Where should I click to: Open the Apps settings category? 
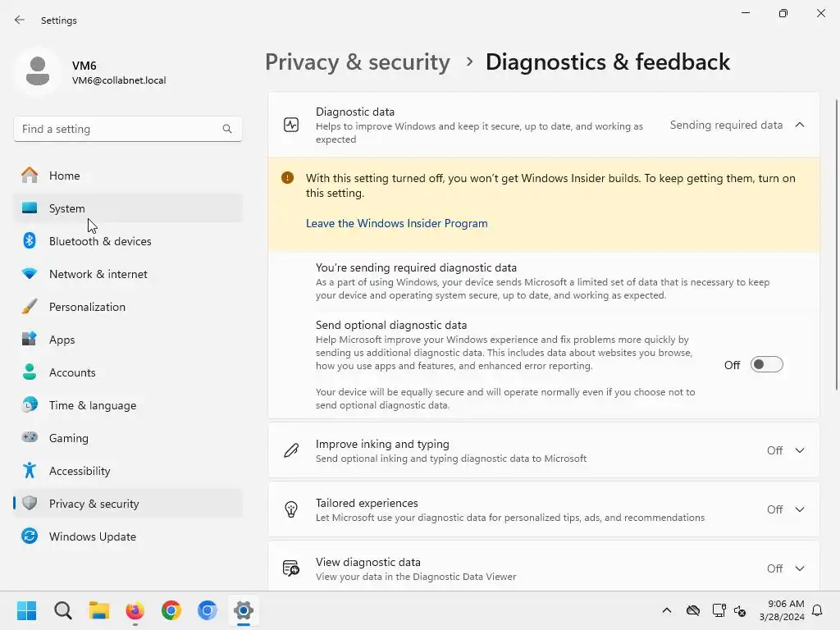(x=62, y=340)
